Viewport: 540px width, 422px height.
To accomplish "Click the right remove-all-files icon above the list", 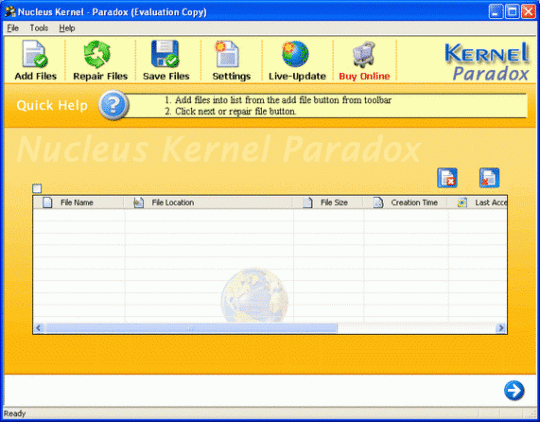I will click(x=489, y=178).
